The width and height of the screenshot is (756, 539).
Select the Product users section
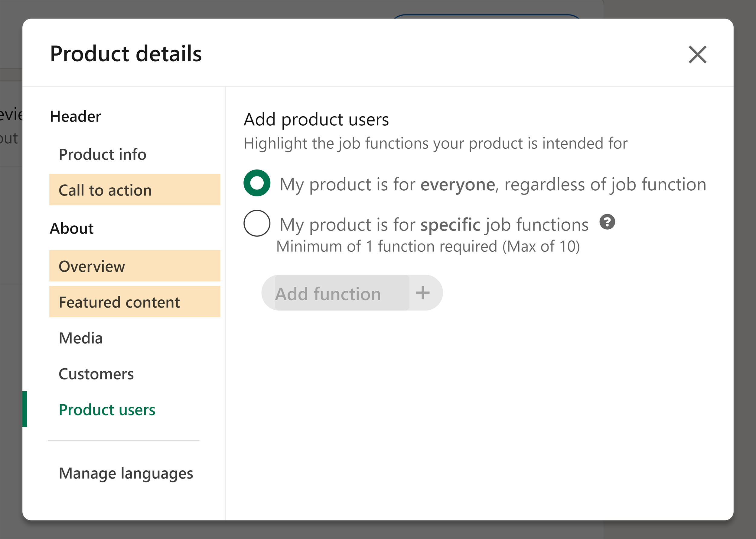(x=107, y=410)
